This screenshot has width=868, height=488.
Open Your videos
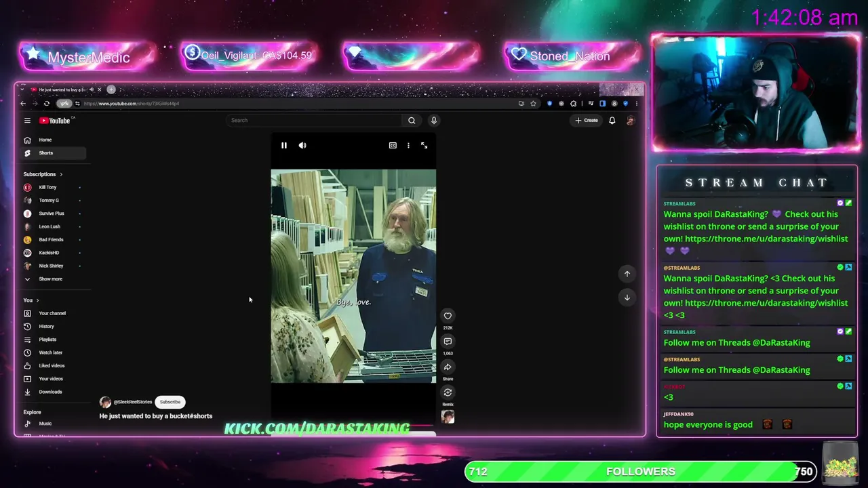point(53,379)
